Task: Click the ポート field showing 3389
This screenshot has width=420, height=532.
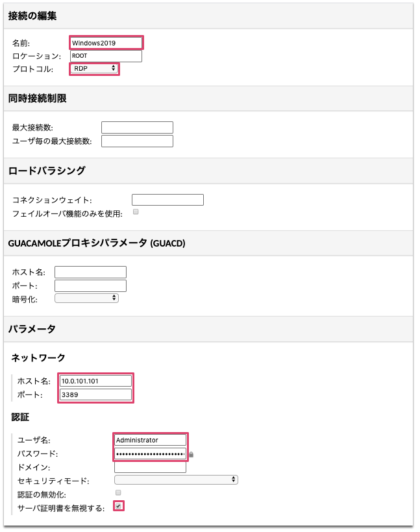Action: click(95, 394)
